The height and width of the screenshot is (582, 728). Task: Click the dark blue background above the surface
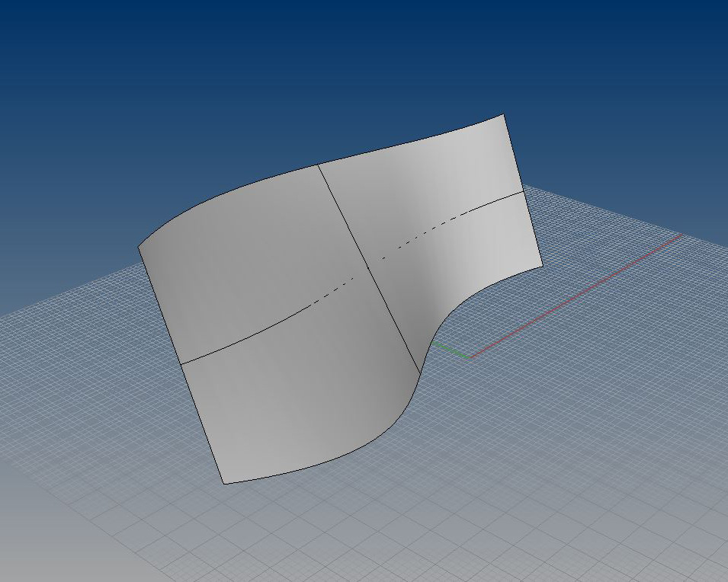(305, 61)
